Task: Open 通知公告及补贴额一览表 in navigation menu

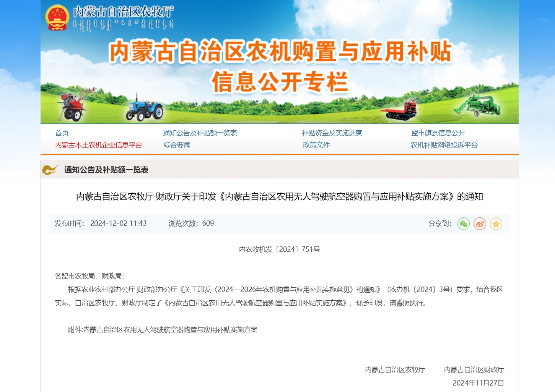Action: (x=200, y=133)
